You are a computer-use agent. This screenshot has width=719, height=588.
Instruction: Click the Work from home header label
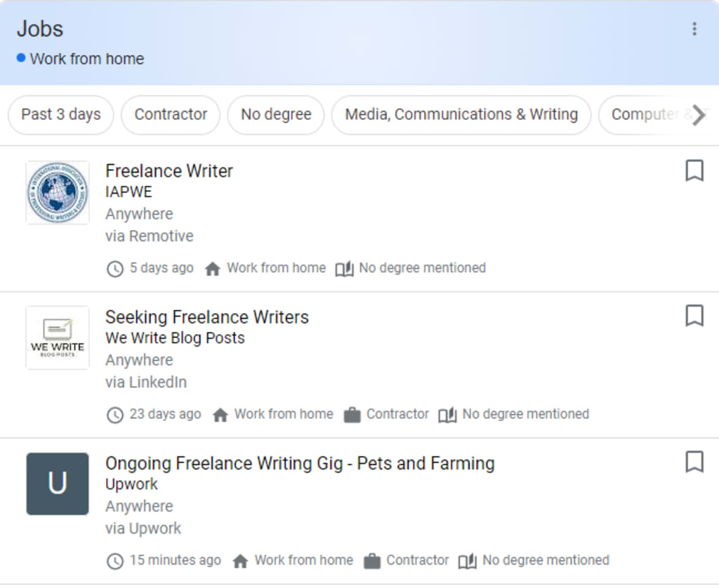(86, 59)
